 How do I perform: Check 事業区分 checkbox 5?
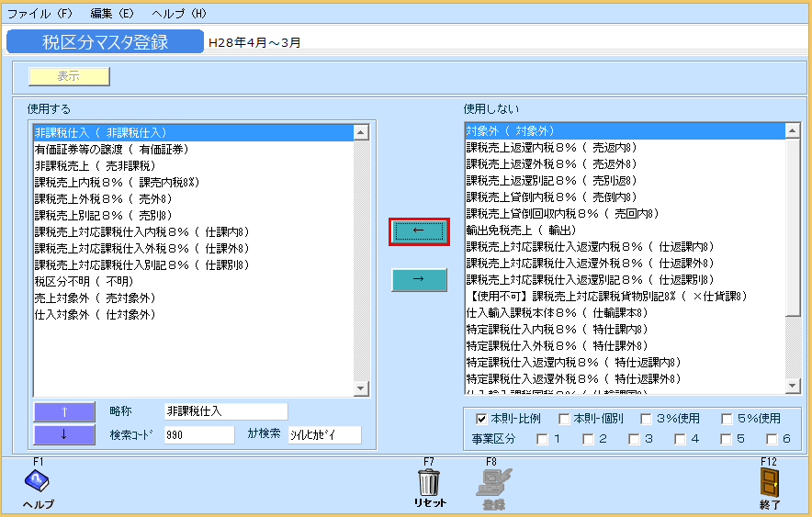726,439
